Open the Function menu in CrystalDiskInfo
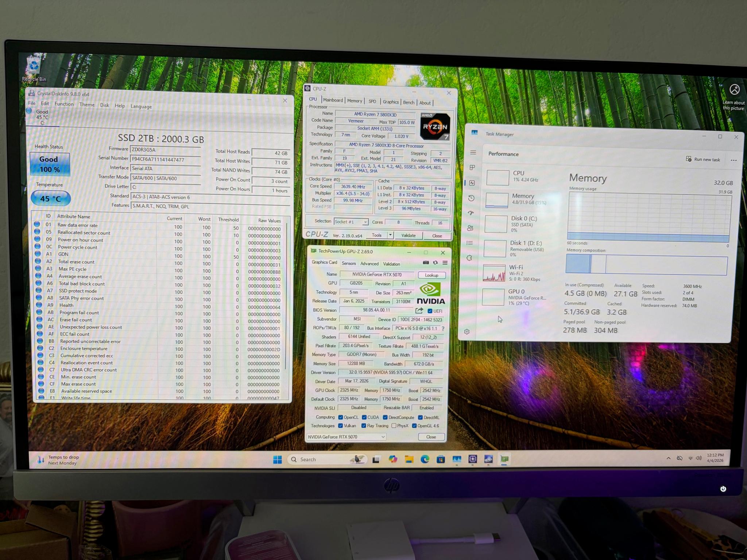 click(64, 104)
